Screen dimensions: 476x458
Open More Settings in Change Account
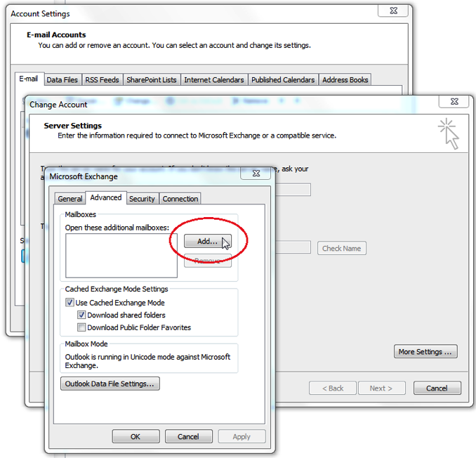click(425, 351)
